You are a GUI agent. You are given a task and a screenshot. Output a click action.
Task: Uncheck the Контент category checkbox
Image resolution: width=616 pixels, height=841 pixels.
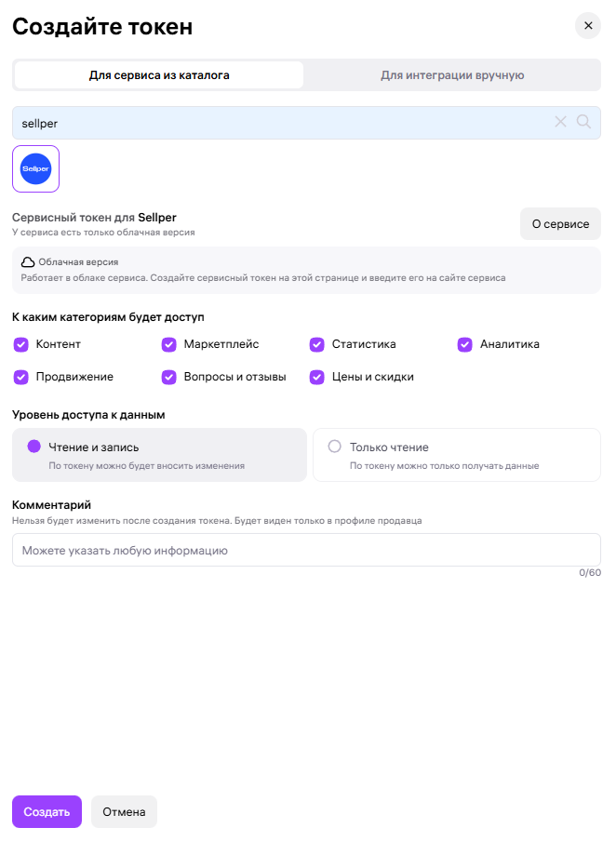pyautogui.click(x=21, y=344)
